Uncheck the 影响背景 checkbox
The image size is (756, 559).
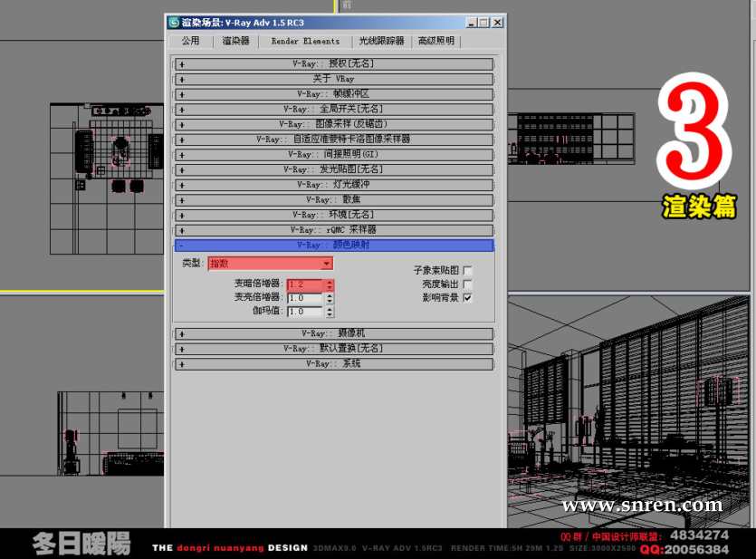(467, 297)
